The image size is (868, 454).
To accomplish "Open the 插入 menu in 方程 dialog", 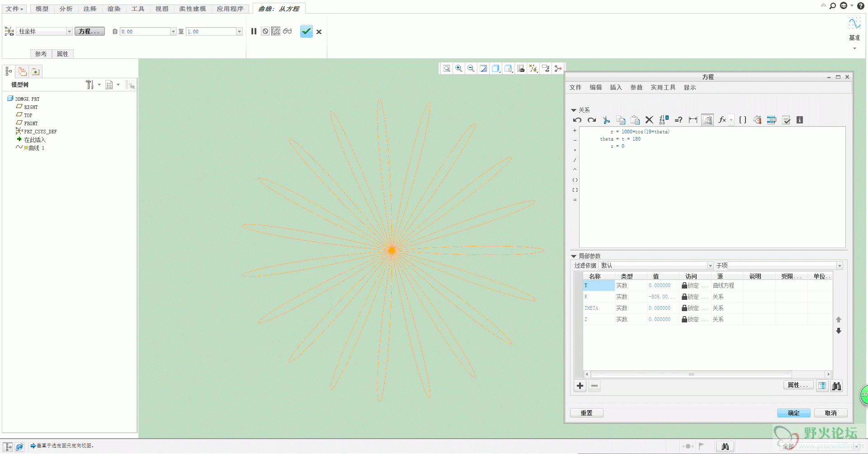I will click(616, 88).
